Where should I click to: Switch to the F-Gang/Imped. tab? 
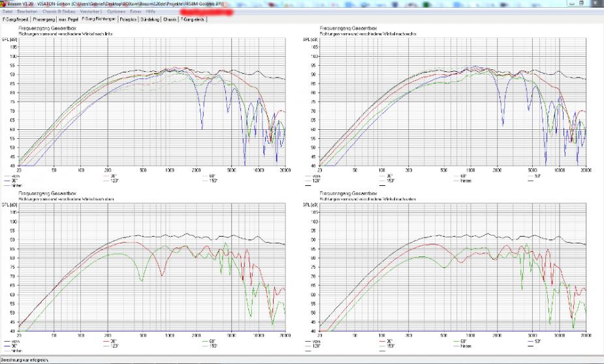(15, 20)
